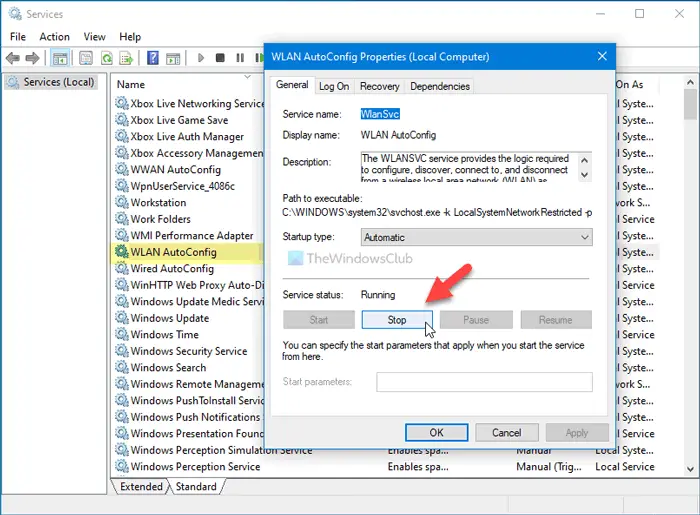Open the Startup type dropdown
The image size is (700, 515).
click(476, 237)
